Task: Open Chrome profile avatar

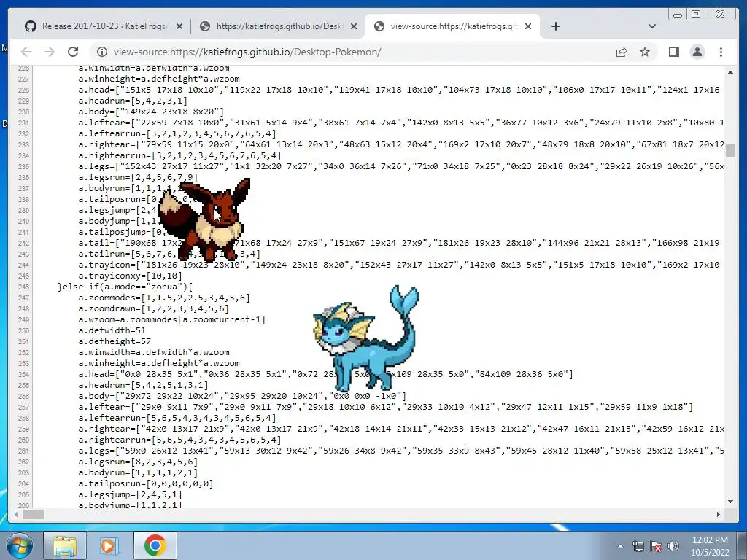Action: pyautogui.click(x=697, y=52)
